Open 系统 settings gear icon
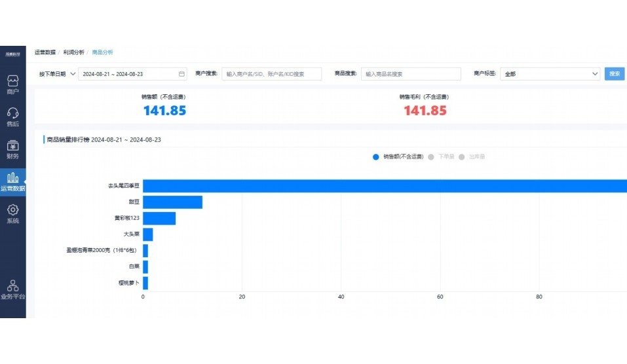The image size is (627, 364). tap(12, 213)
